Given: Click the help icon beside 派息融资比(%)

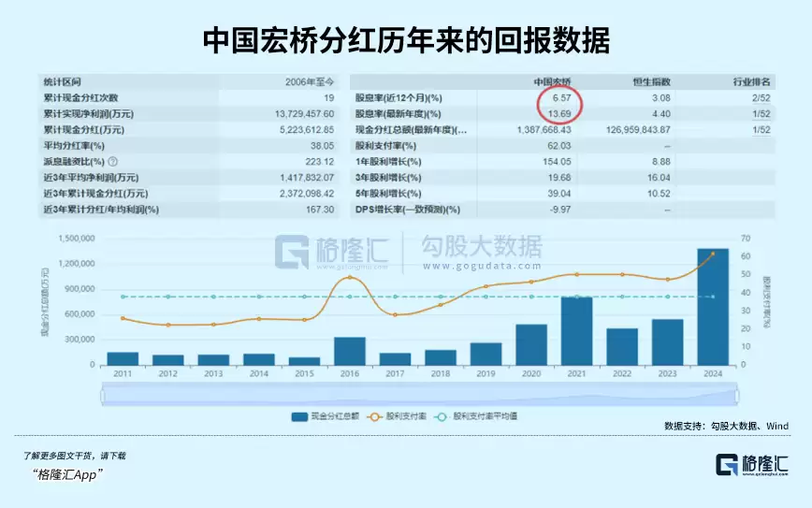Looking at the screenshot, I should coord(114,161).
